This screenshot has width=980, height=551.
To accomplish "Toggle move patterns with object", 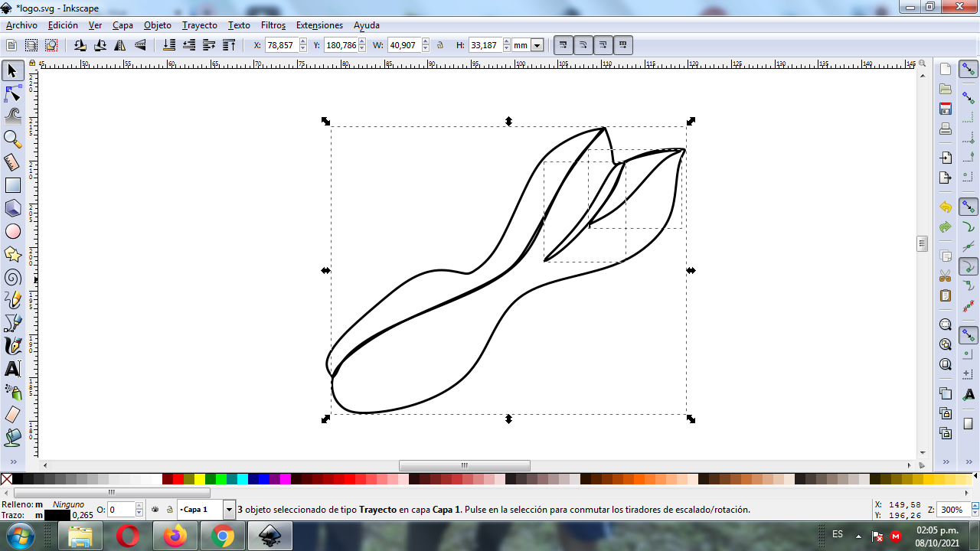I will pos(622,45).
